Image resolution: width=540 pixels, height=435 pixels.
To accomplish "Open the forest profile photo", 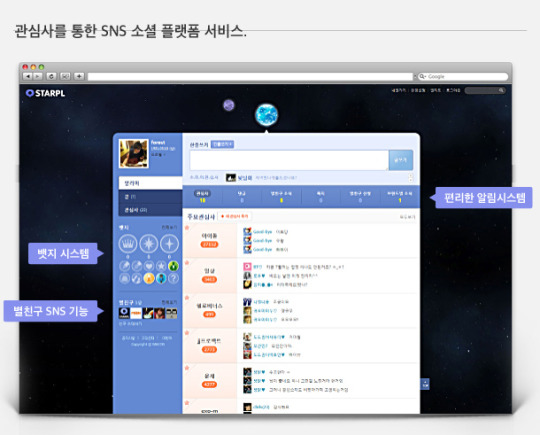I will 134,153.
